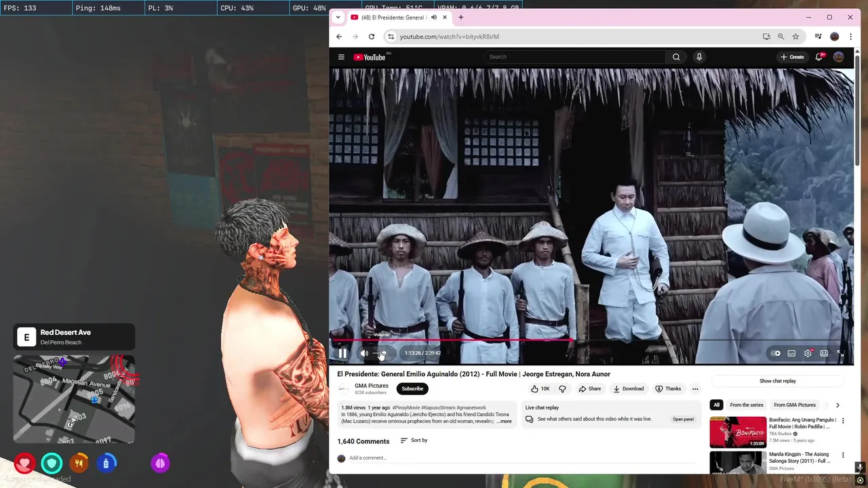This screenshot has width=868, height=488.
Task: Mute the video using the speaker icon
Action: coord(364,353)
